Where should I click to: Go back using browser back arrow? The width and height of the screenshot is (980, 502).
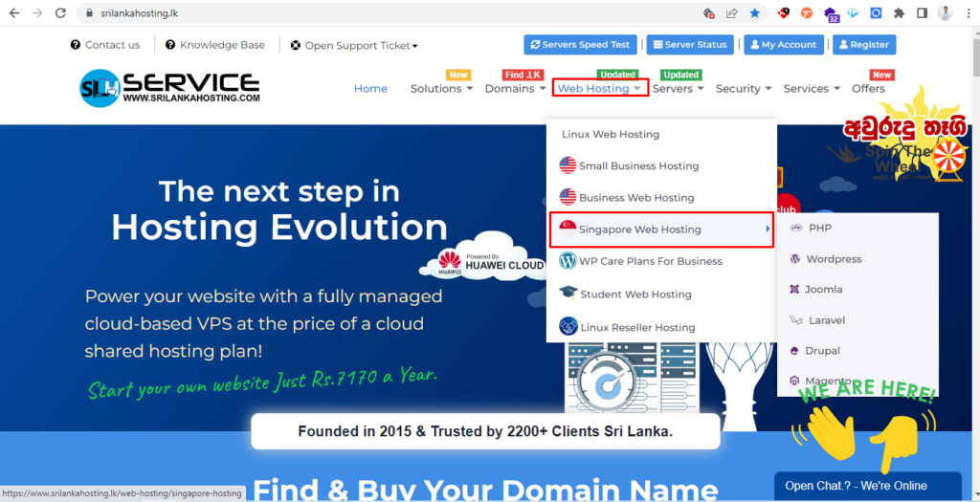point(13,13)
